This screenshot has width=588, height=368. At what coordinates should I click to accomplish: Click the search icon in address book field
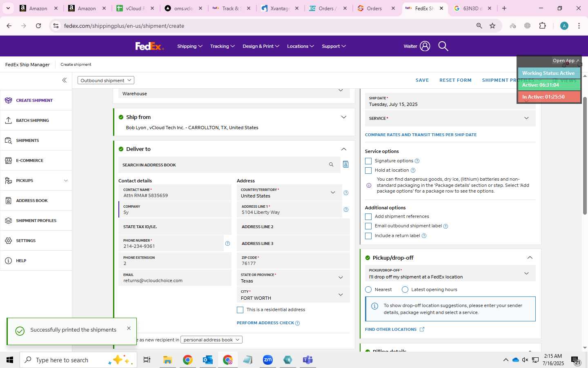(331, 164)
